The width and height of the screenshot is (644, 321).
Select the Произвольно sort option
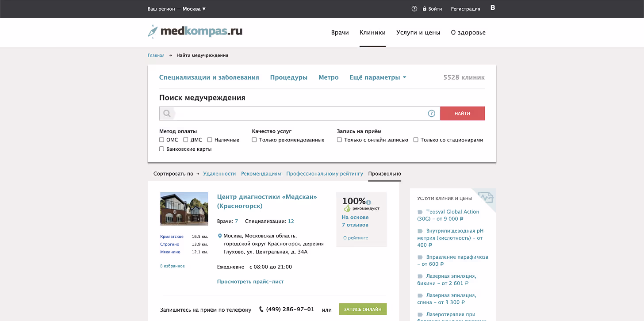385,174
